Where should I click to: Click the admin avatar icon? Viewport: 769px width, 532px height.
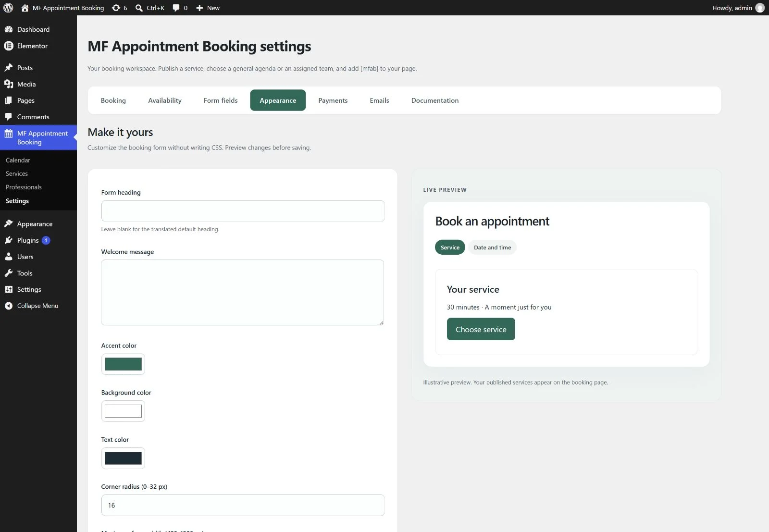[760, 8]
